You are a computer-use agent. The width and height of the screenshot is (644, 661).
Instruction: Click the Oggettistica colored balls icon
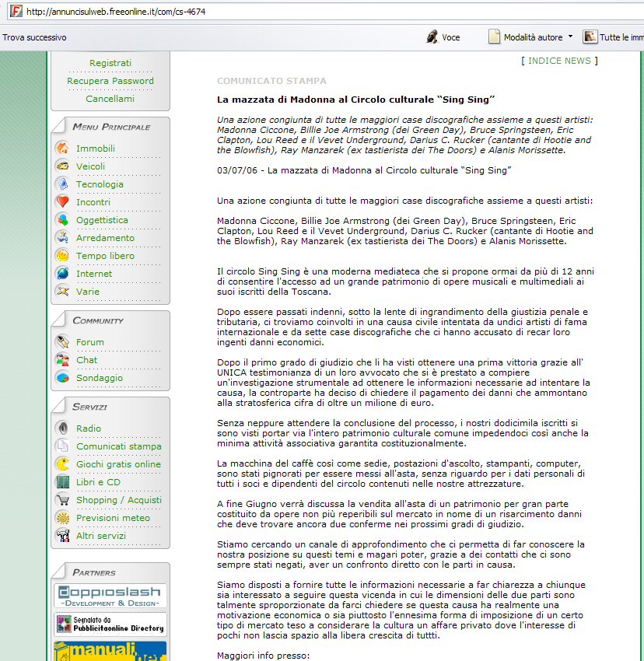(62, 219)
